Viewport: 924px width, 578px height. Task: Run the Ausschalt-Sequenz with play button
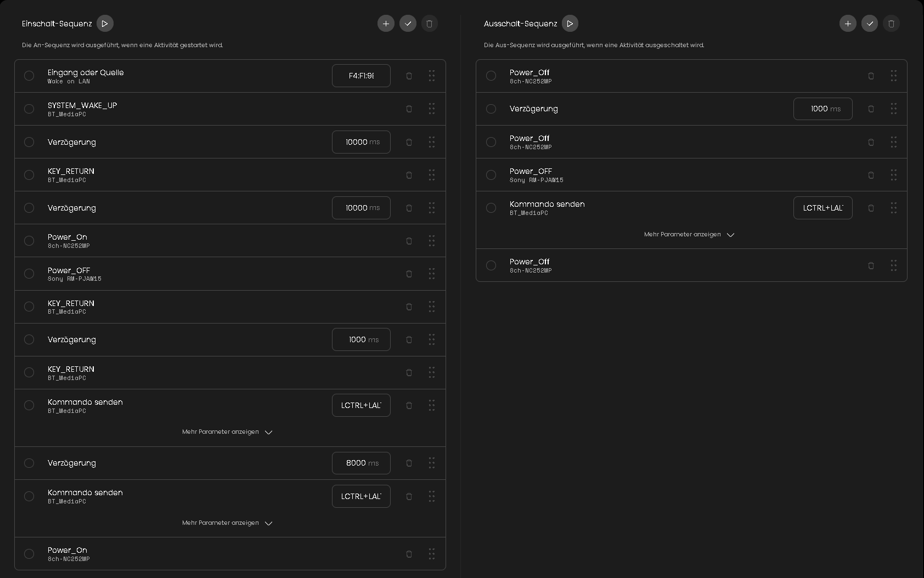coord(570,24)
